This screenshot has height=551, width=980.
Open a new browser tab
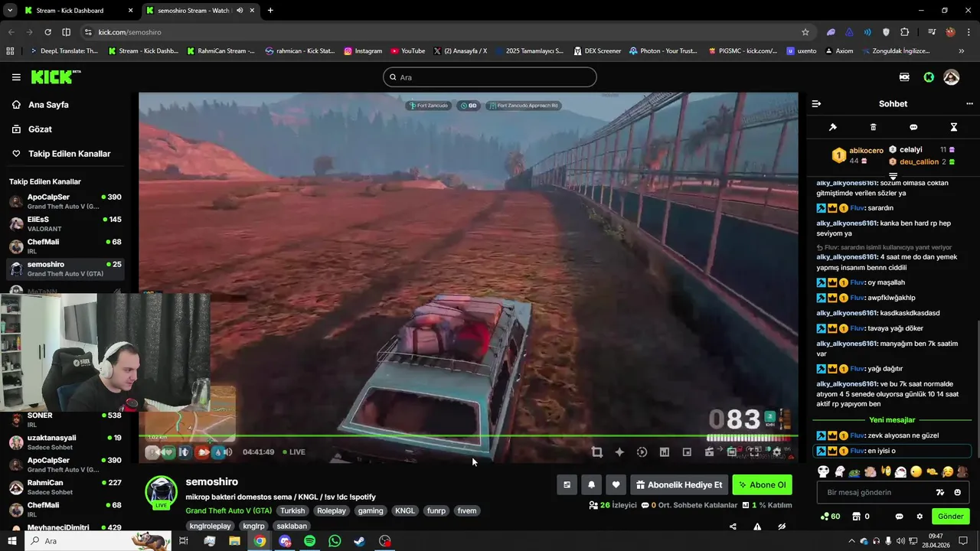tap(270, 11)
